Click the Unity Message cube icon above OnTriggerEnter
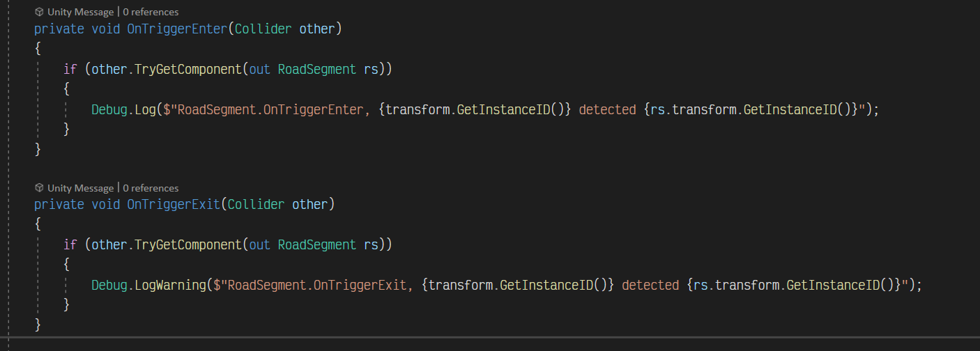 point(39,12)
